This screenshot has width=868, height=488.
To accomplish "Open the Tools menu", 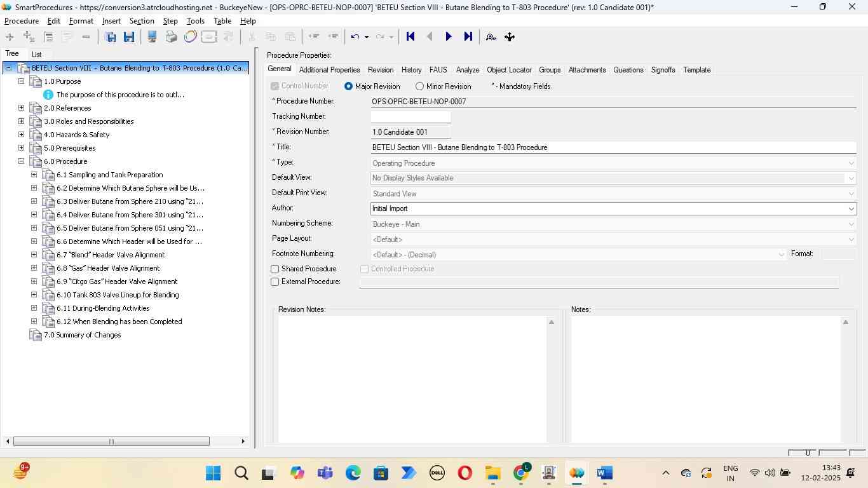I will pyautogui.click(x=196, y=21).
